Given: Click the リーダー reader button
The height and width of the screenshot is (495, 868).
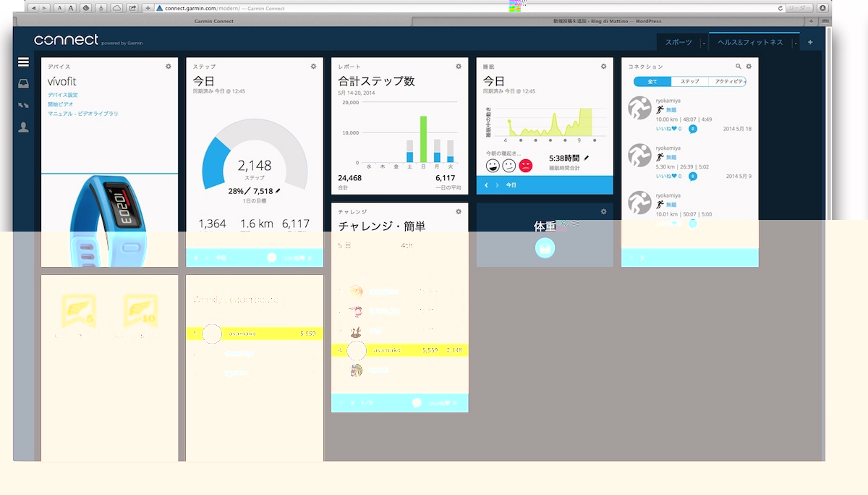Looking at the screenshot, I should 800,8.
